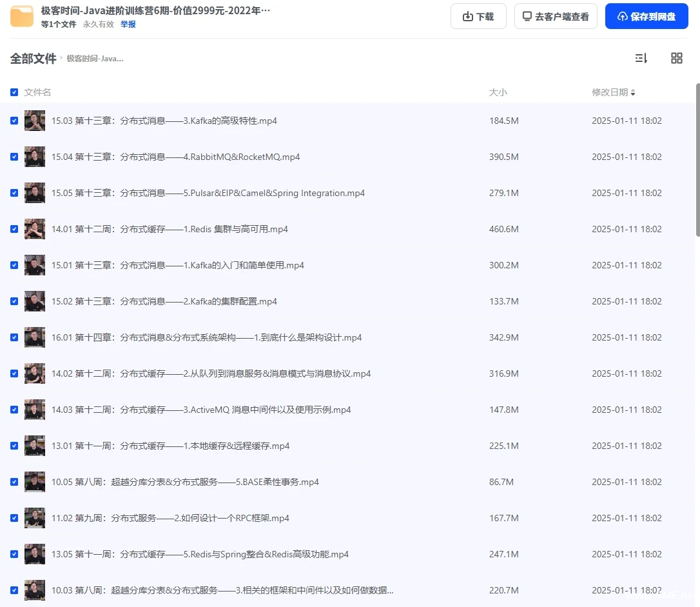Open file 13.01 本地缓存&远程缓存.mp4

coord(172,446)
